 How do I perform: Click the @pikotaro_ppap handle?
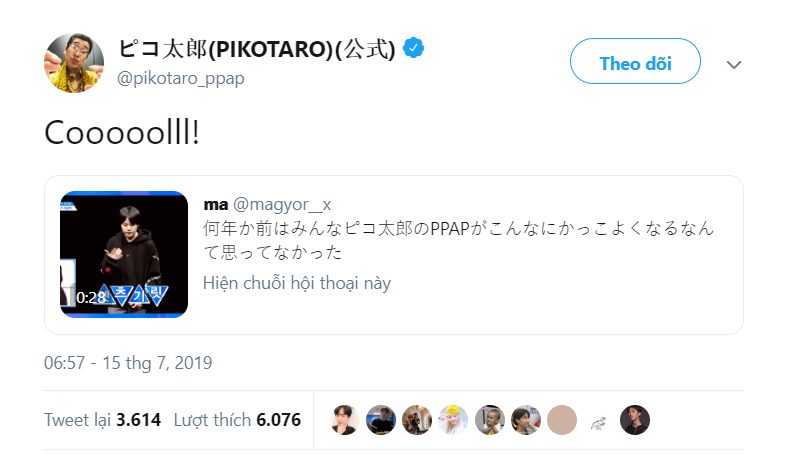pos(181,78)
